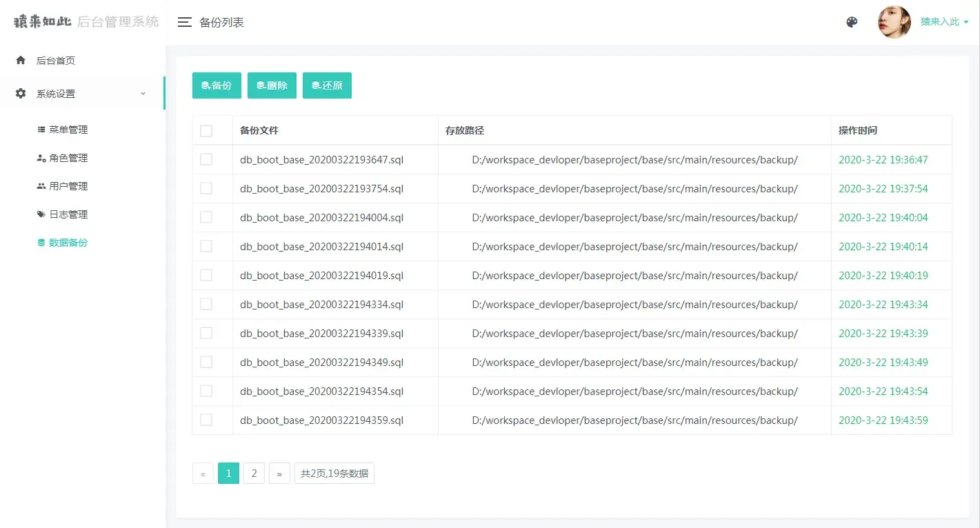This screenshot has width=980, height=528.
Task: Click the database icon for 数据备份
Action: [41, 242]
